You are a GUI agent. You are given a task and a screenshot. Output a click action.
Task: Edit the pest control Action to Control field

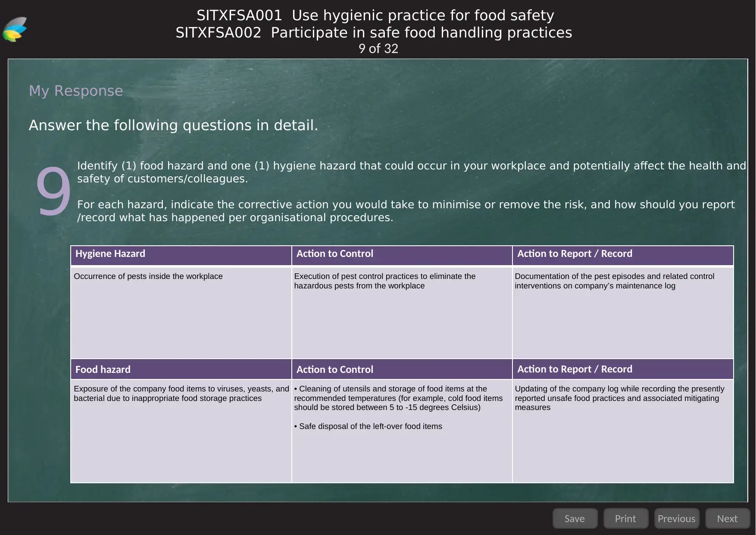[x=402, y=313]
